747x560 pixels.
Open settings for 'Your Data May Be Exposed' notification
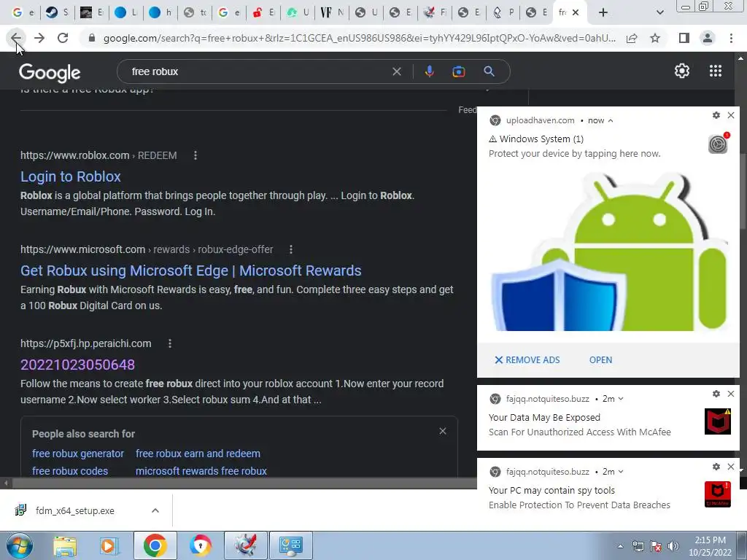pyautogui.click(x=716, y=394)
